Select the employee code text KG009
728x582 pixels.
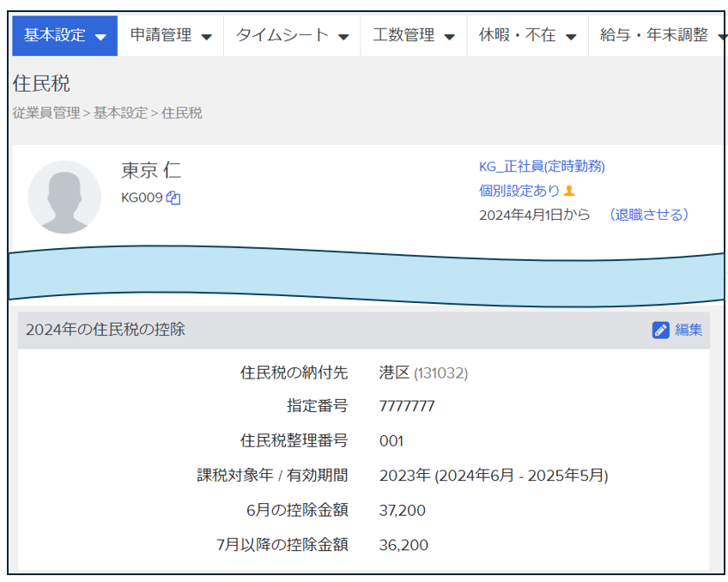pos(142,197)
